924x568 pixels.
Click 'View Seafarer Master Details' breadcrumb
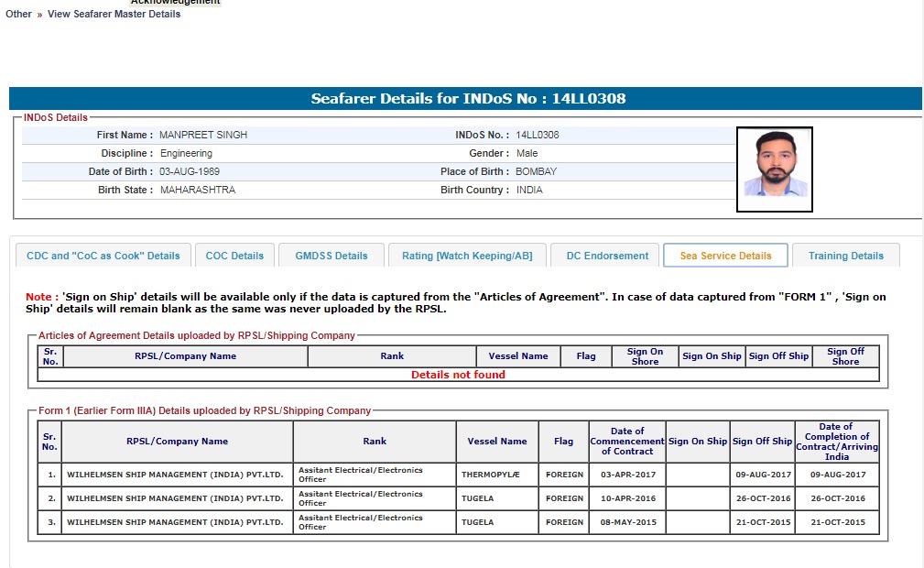[x=114, y=15]
